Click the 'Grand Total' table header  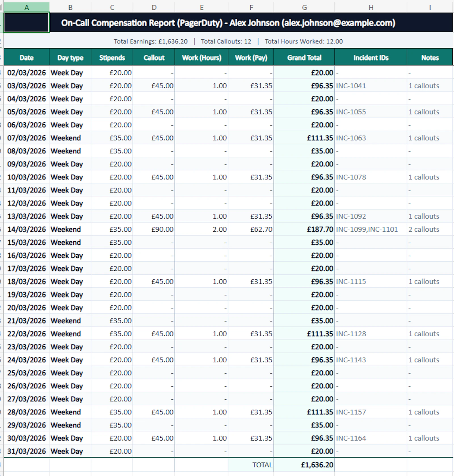[x=304, y=58]
